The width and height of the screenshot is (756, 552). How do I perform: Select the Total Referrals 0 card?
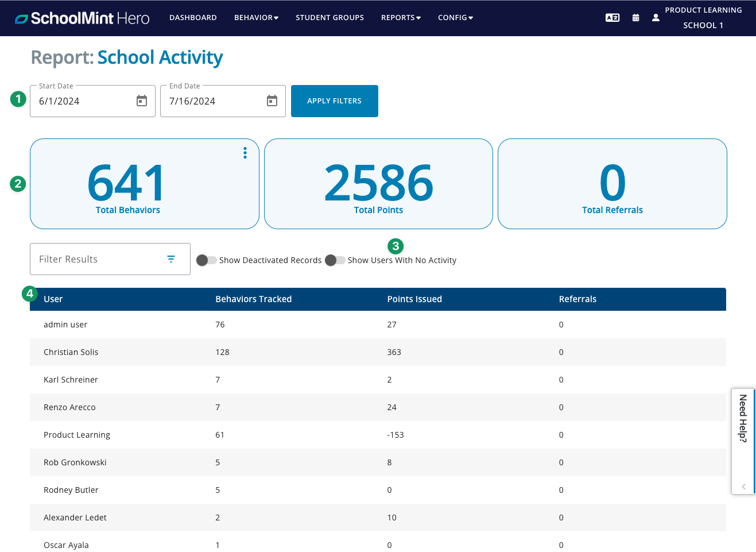tap(612, 184)
